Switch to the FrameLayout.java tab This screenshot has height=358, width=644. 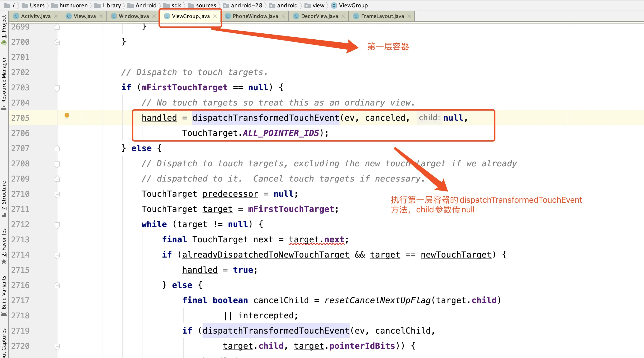point(382,16)
